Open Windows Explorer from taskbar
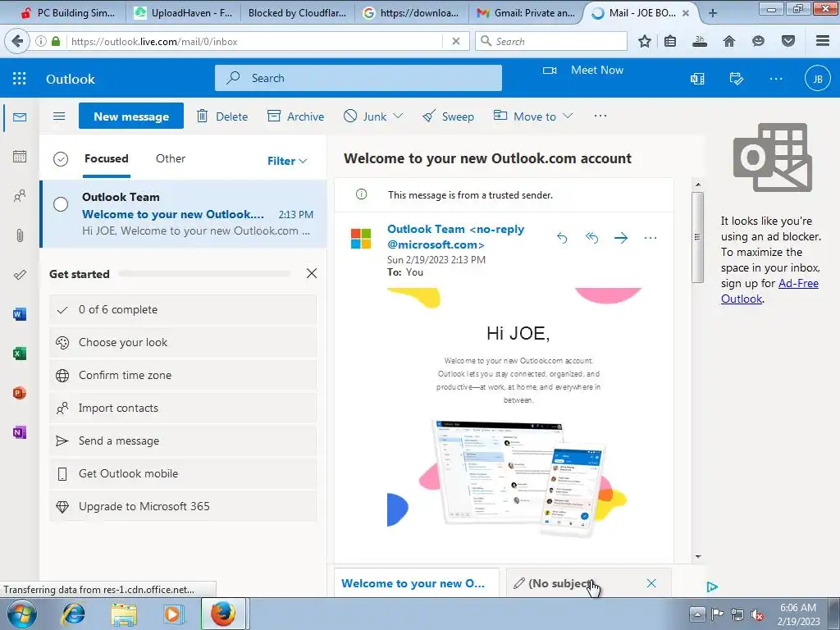Viewport: 840px width, 630px height. [x=124, y=614]
